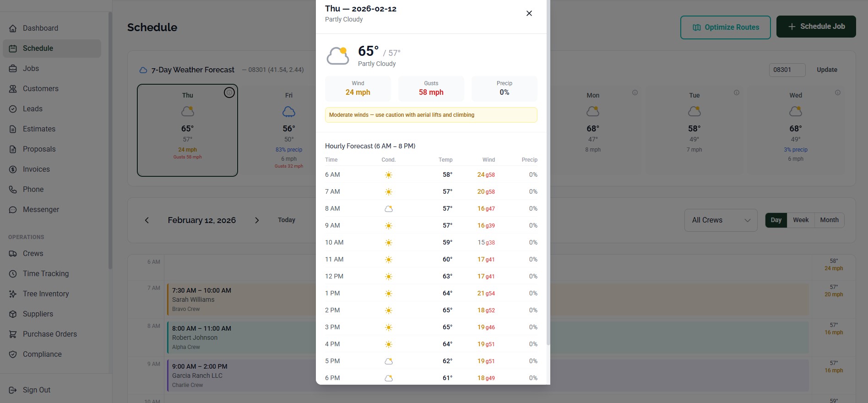Viewport: 868px width, 403px height.
Task: Go to the previous day with the back chevron
Action: 146,220
